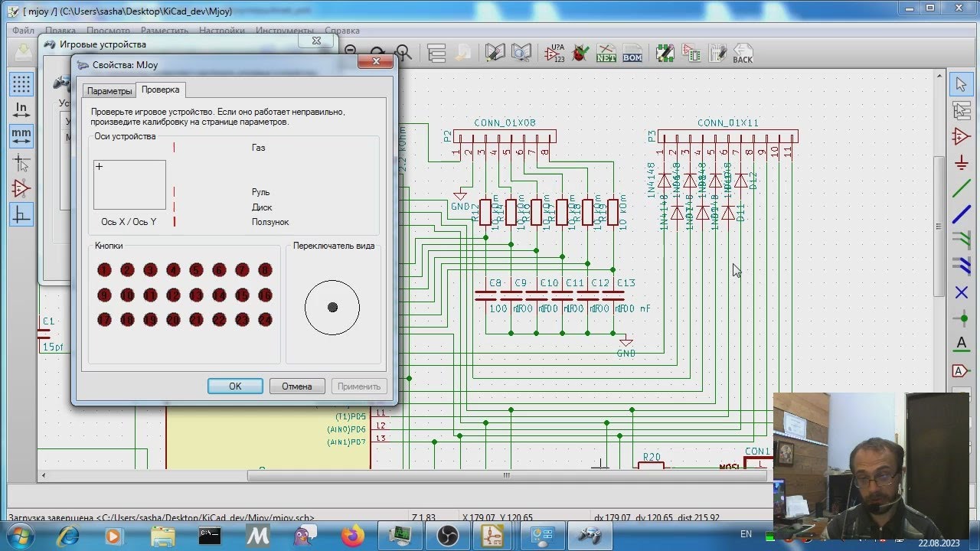Select the Place bus tool
This screenshot has width=980, height=551.
click(962, 214)
